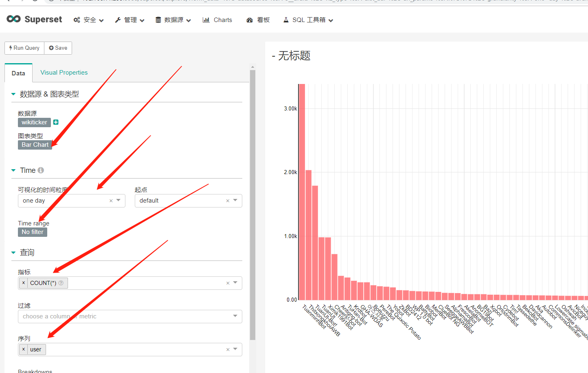Open the 指标 metrics dropdown arrow
Image resolution: width=588 pixels, height=373 pixels.
235,283
